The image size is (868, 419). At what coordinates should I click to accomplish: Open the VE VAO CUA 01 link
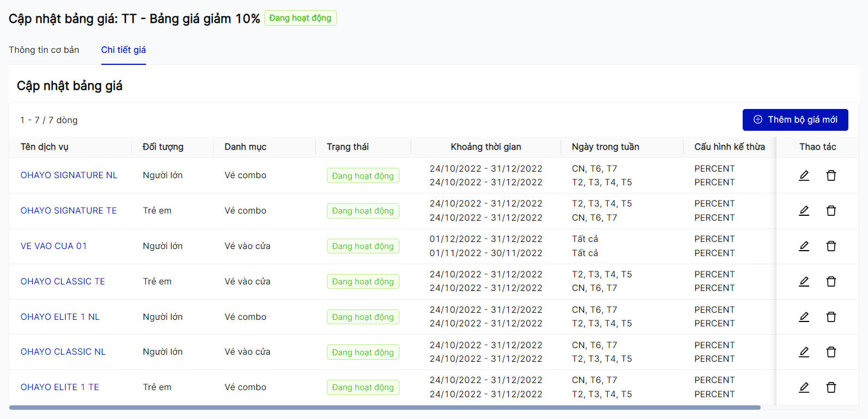54,246
